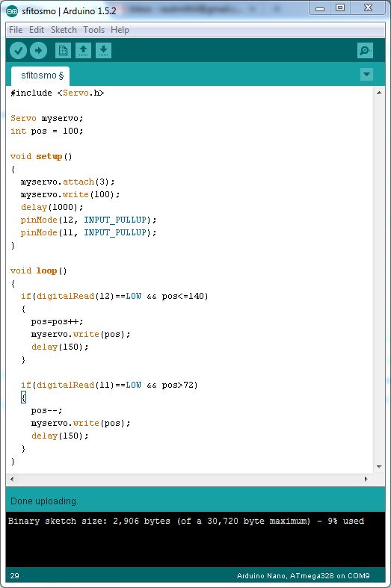This screenshot has height=588, width=391.
Task: Click the Upload (arrow) toolbar icon
Action: coord(38,50)
